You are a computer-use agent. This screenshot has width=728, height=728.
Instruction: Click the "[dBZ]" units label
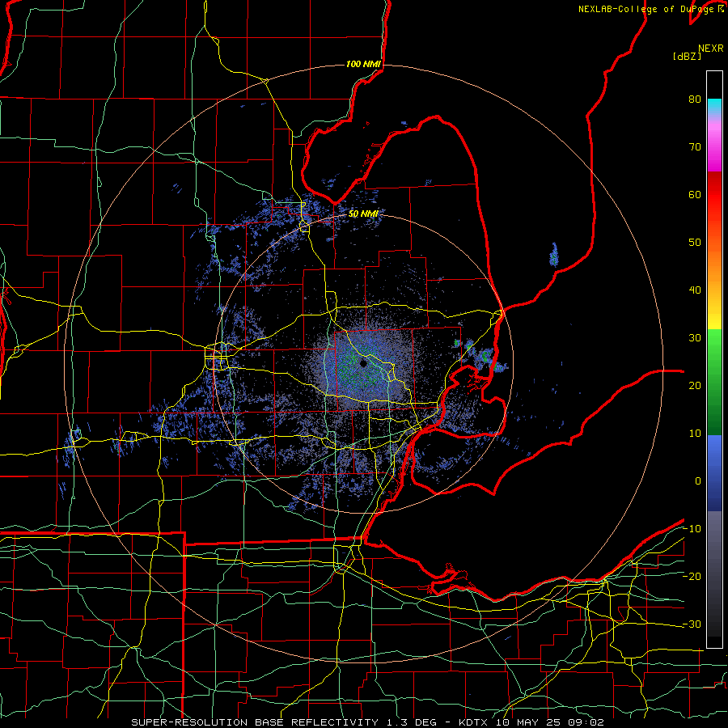(687, 56)
